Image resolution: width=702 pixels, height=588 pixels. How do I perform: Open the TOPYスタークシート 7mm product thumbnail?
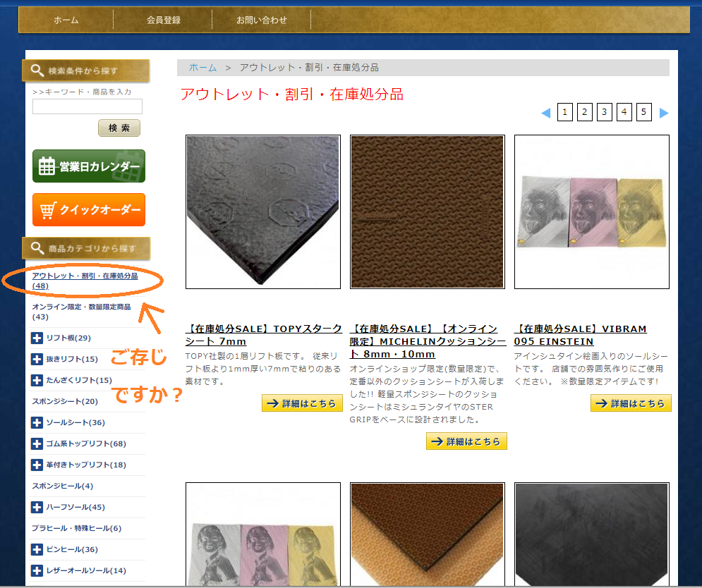coord(263,212)
